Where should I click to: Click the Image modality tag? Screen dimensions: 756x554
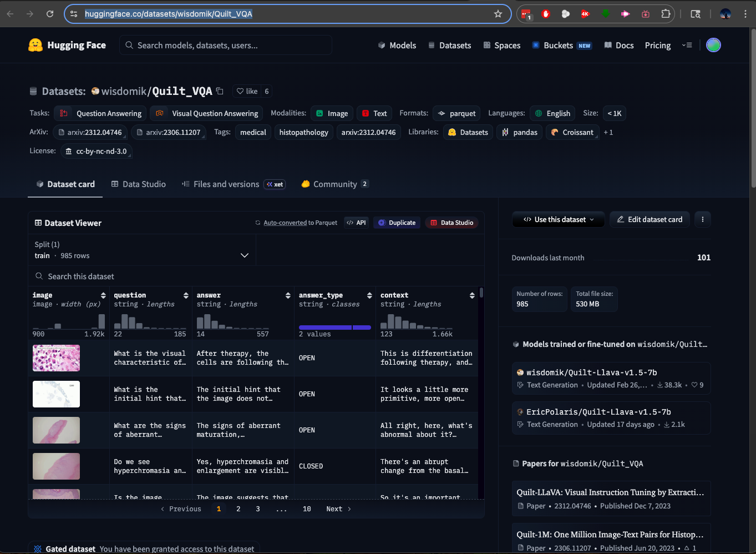tap(332, 113)
